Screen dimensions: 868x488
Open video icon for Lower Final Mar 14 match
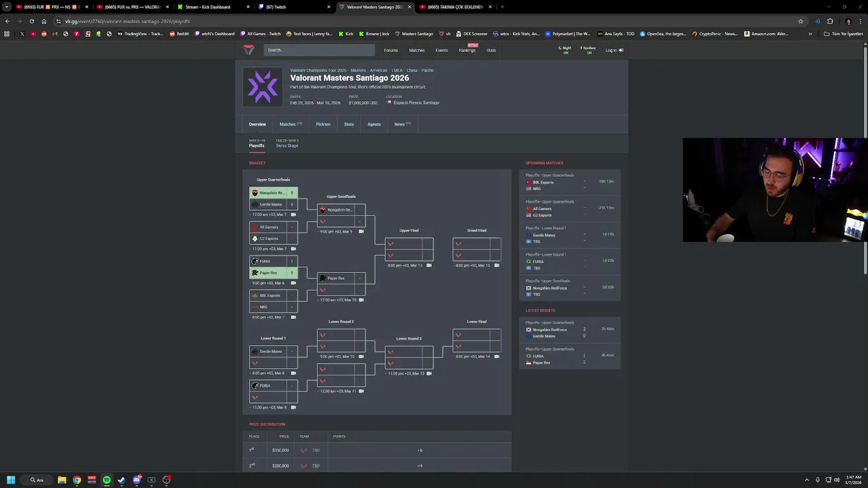coord(497,356)
